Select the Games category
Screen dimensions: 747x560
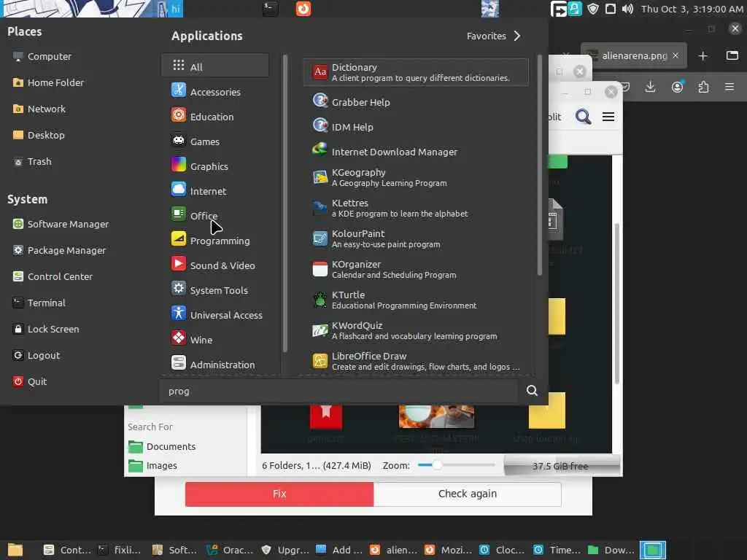[215, 141]
